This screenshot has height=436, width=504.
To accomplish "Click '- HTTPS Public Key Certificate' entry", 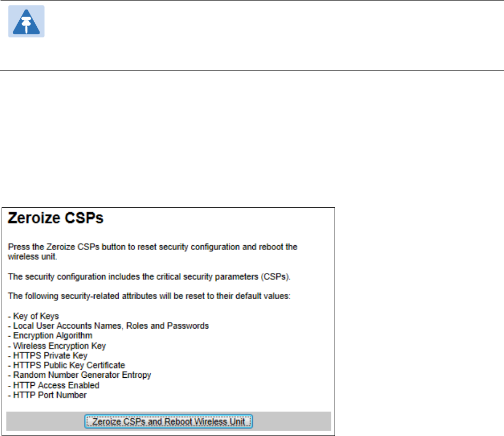I will pos(66,365).
